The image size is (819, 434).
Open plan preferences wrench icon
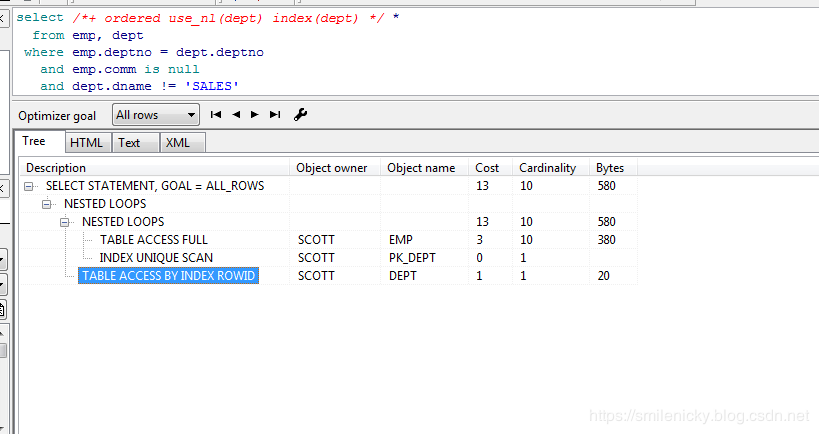pos(300,114)
